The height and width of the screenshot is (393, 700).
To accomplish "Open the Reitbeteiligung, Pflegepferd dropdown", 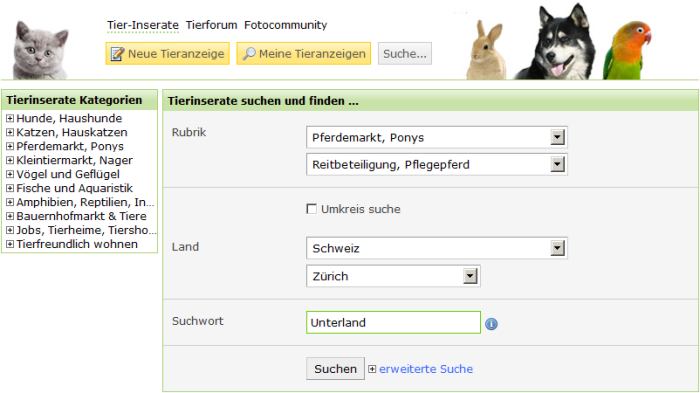I will (x=437, y=164).
